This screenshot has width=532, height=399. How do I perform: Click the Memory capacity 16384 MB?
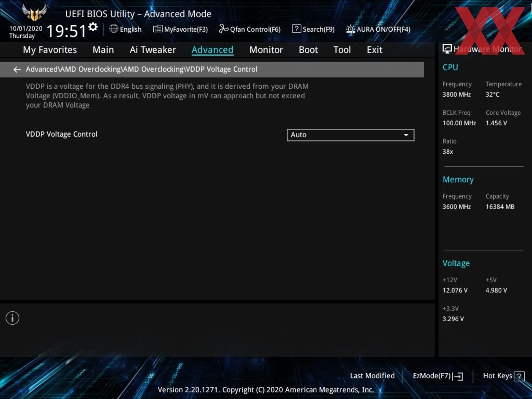point(500,207)
